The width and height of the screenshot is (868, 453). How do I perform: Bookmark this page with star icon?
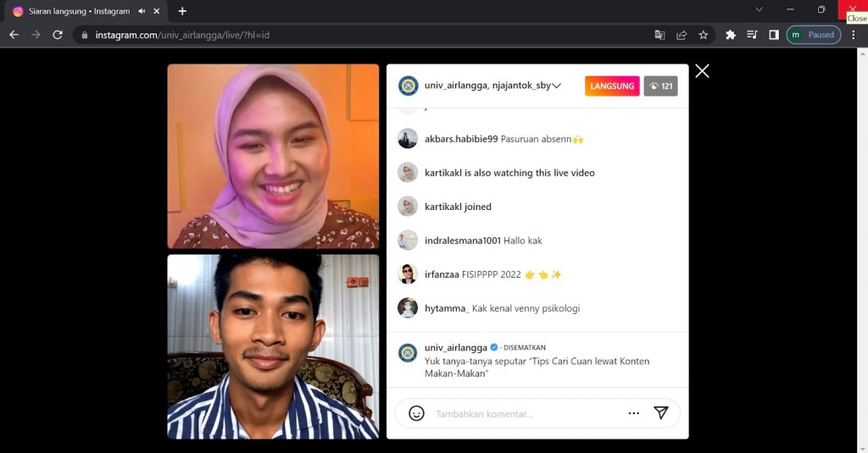704,35
